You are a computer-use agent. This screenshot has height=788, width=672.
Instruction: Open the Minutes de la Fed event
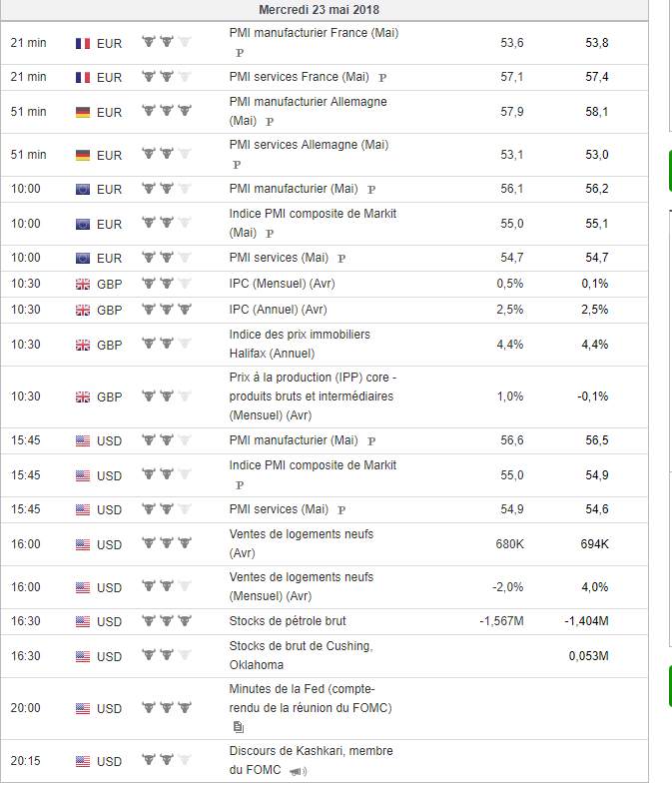[x=311, y=698]
